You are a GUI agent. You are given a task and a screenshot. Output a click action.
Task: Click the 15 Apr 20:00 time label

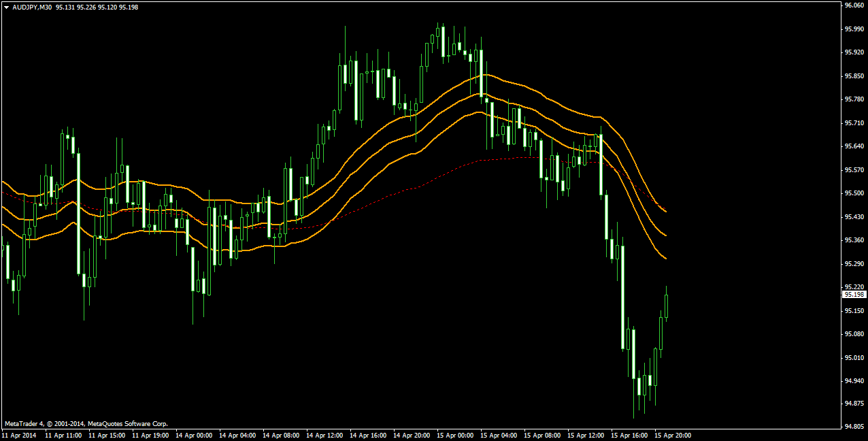[x=673, y=435]
